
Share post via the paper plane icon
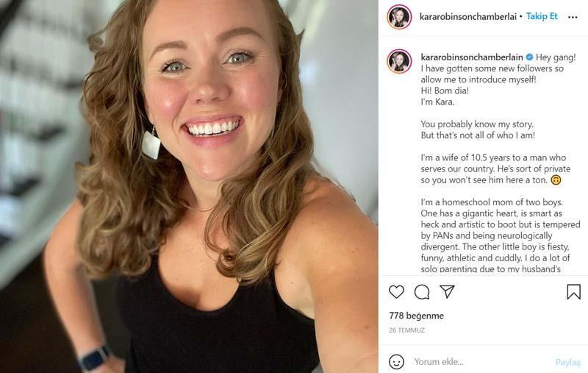click(x=447, y=292)
